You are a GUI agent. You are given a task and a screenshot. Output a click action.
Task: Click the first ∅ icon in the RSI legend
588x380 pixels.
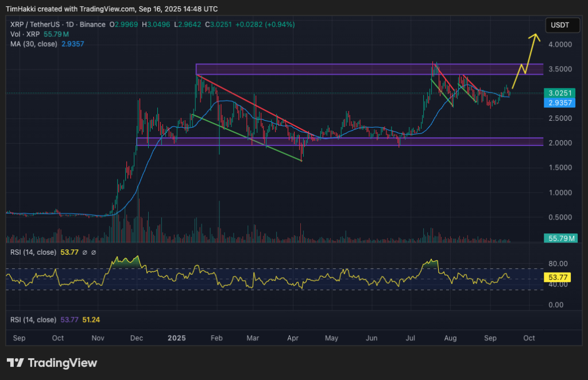click(85, 252)
